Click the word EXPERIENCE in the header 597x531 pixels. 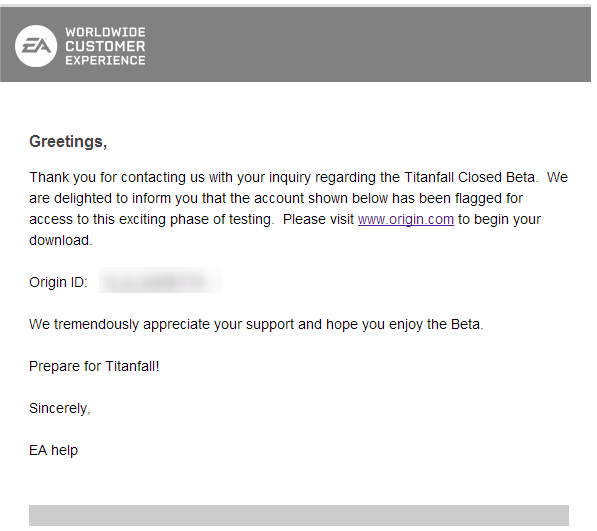105,61
